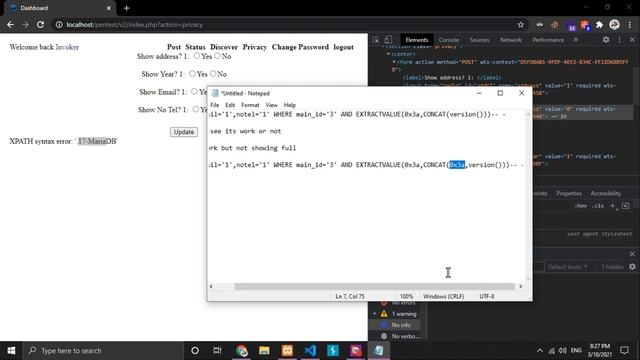Open the Change Password link

(x=300, y=47)
